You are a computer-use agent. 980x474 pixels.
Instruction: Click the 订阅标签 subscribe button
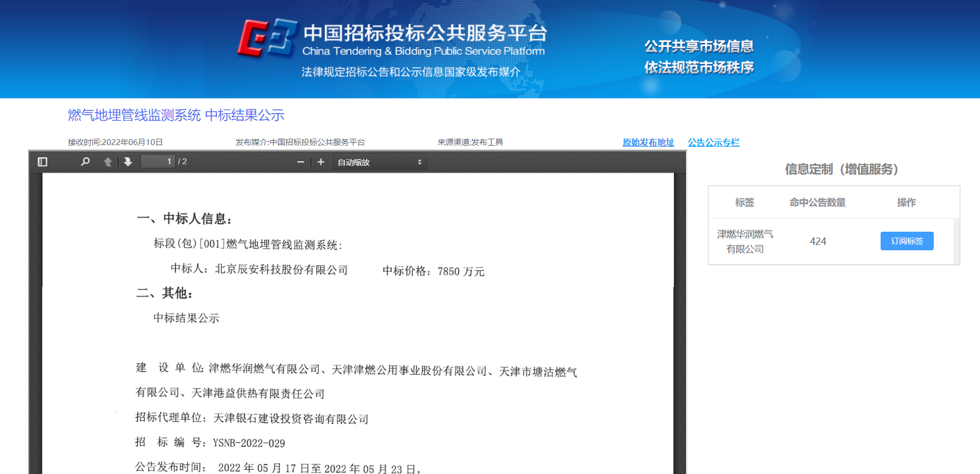pyautogui.click(x=907, y=241)
